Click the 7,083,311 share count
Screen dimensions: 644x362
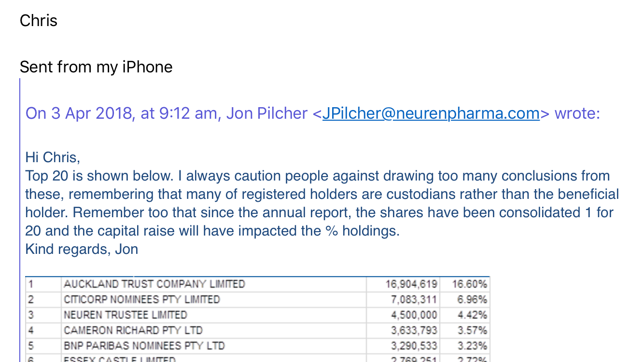click(x=414, y=299)
